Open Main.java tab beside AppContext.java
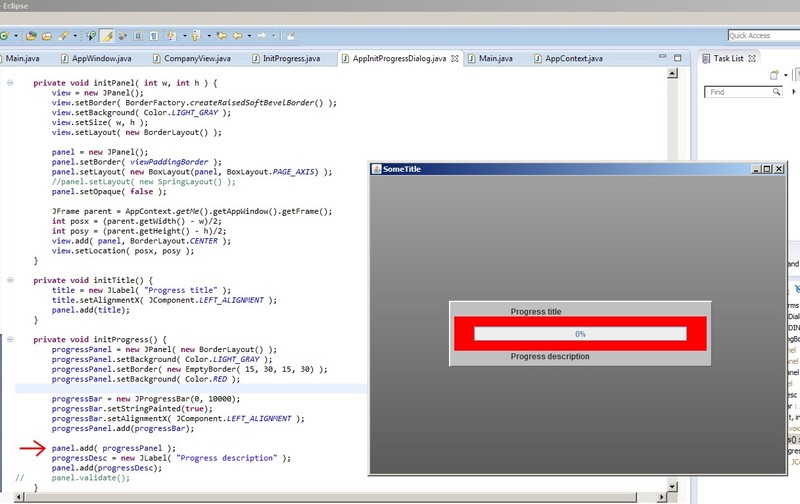The width and height of the screenshot is (800, 504). (x=490, y=59)
